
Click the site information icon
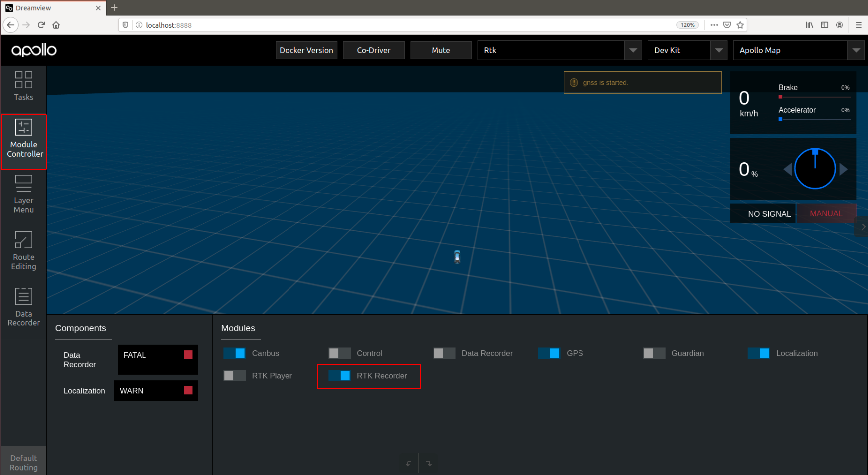(139, 25)
